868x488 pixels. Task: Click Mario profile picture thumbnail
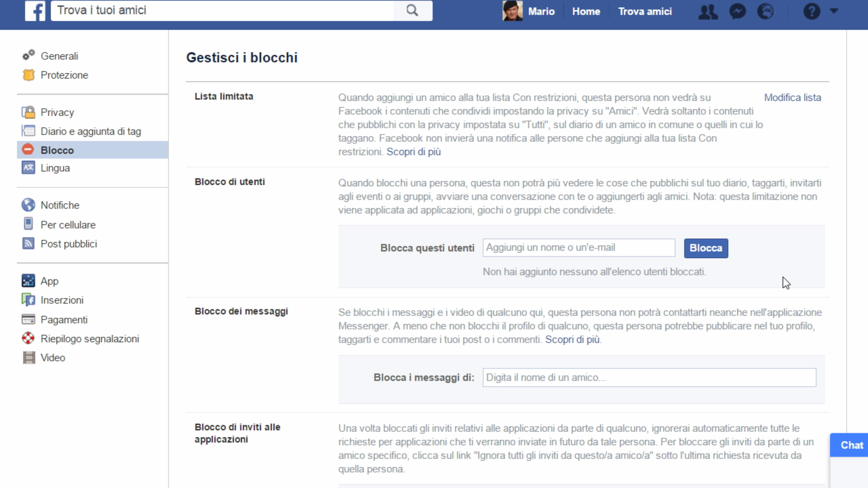(512, 11)
